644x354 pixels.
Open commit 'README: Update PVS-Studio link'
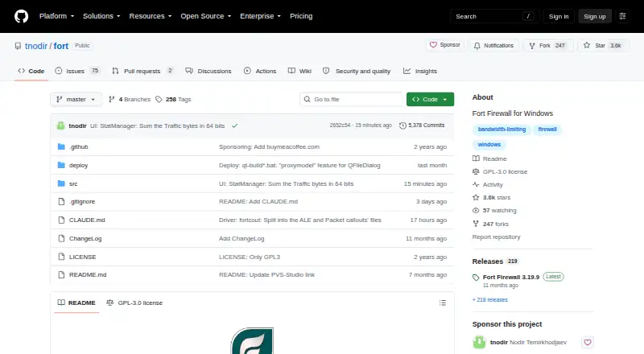(x=266, y=274)
